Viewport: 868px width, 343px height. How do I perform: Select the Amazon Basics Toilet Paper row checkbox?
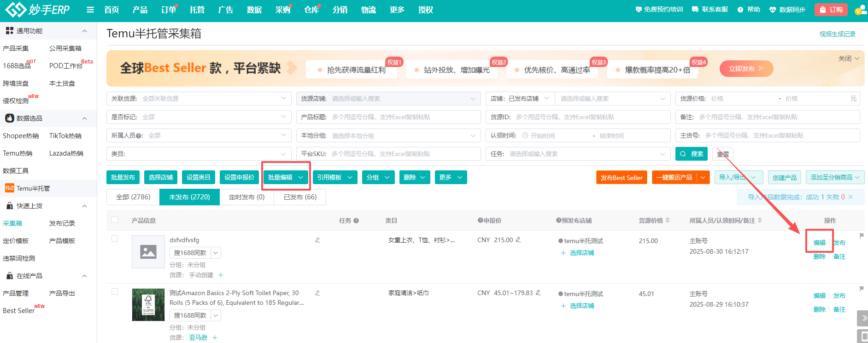(115, 291)
